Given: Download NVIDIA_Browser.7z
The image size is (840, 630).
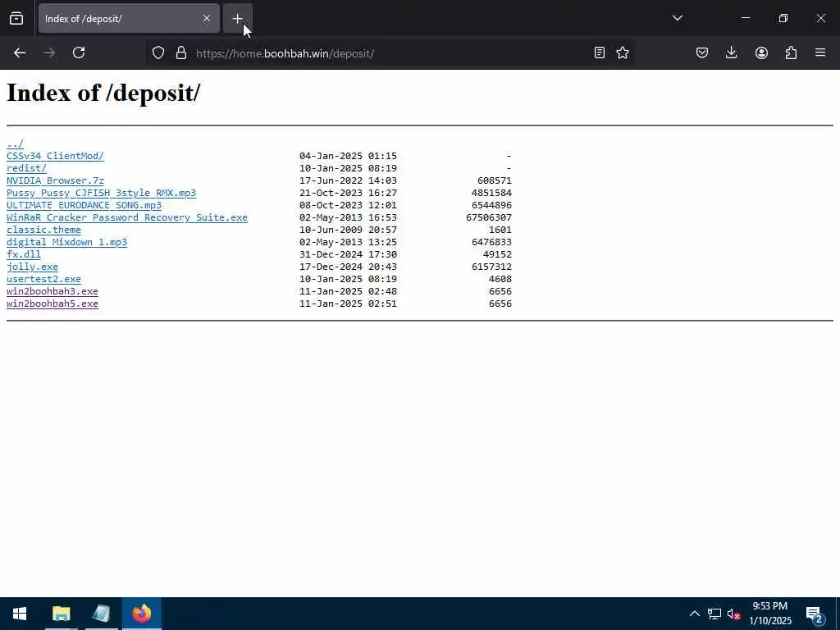Looking at the screenshot, I should click(55, 180).
